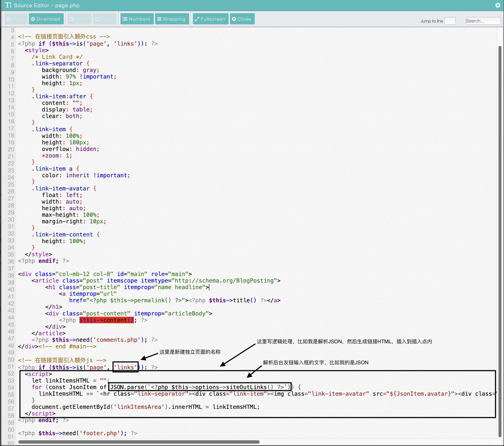Screen dimensions: 504x446
Task: Click the greyed-out Undo button
Action: pyautogui.click(x=79, y=19)
